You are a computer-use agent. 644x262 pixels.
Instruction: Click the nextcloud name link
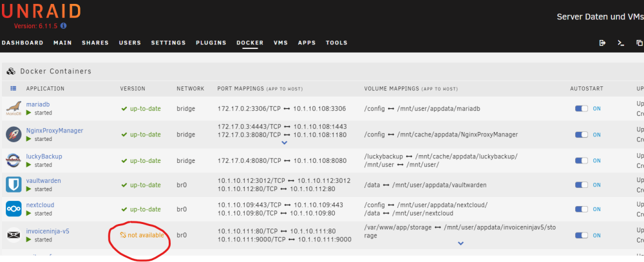point(40,205)
